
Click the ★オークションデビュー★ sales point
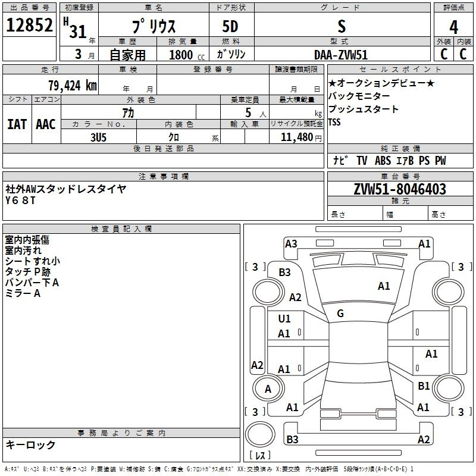[381, 83]
